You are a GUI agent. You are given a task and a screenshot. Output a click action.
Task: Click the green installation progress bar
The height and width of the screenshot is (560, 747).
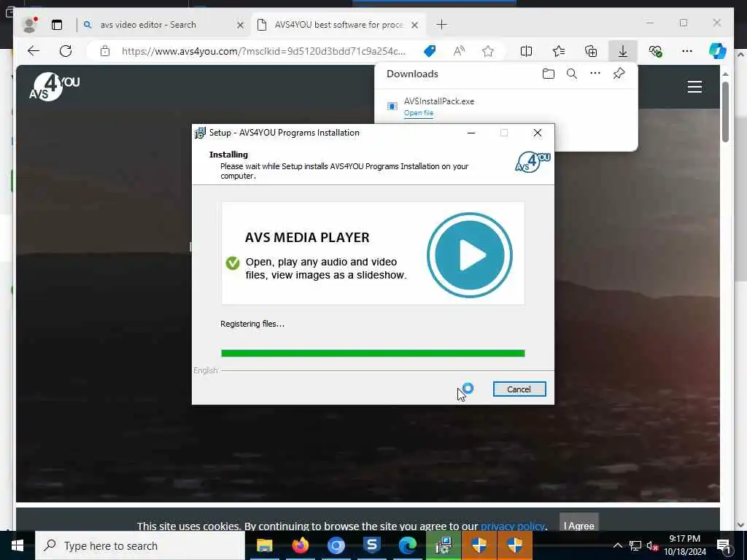(x=373, y=354)
